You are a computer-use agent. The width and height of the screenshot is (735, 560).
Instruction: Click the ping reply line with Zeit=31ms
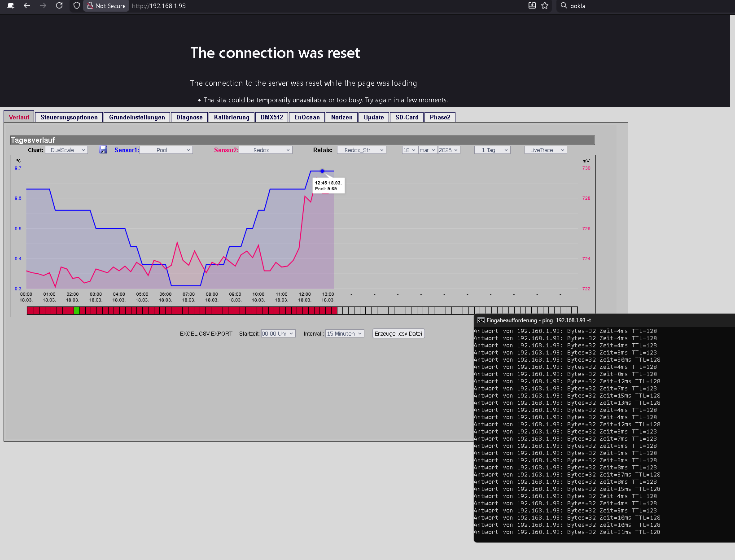[567, 532]
